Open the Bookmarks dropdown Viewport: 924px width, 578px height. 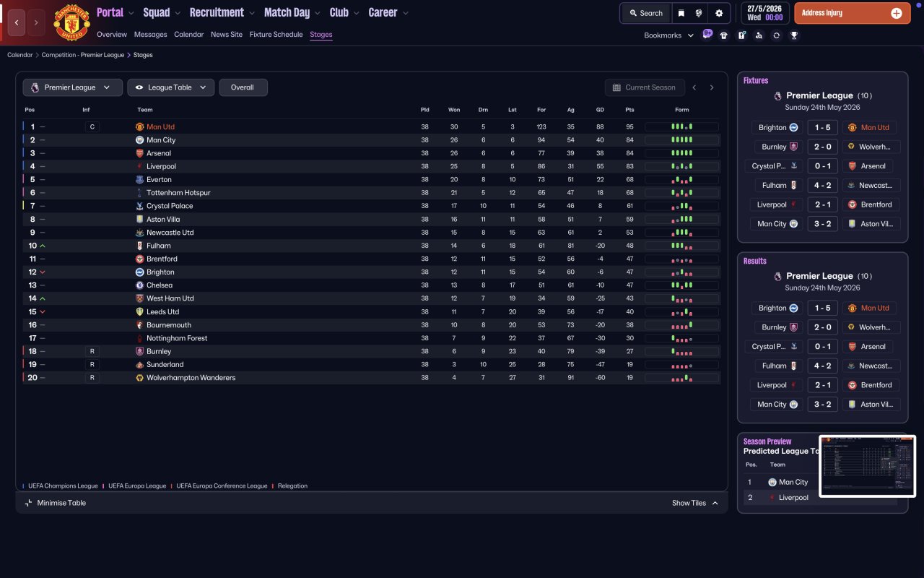(669, 35)
